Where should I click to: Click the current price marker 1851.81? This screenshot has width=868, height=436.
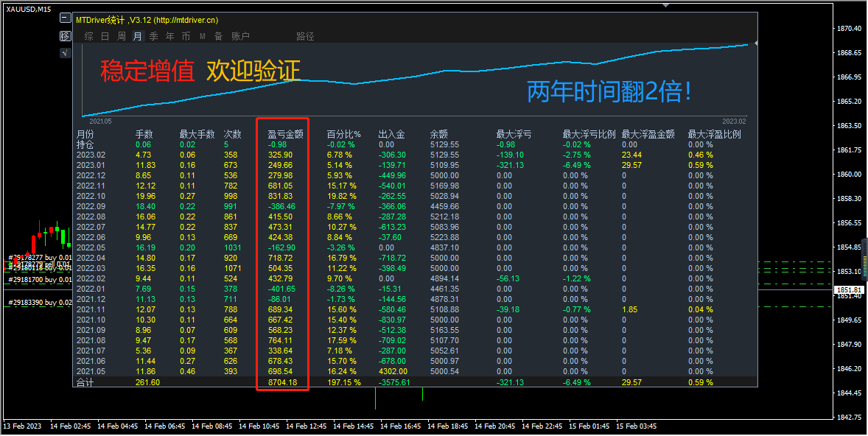pos(847,291)
